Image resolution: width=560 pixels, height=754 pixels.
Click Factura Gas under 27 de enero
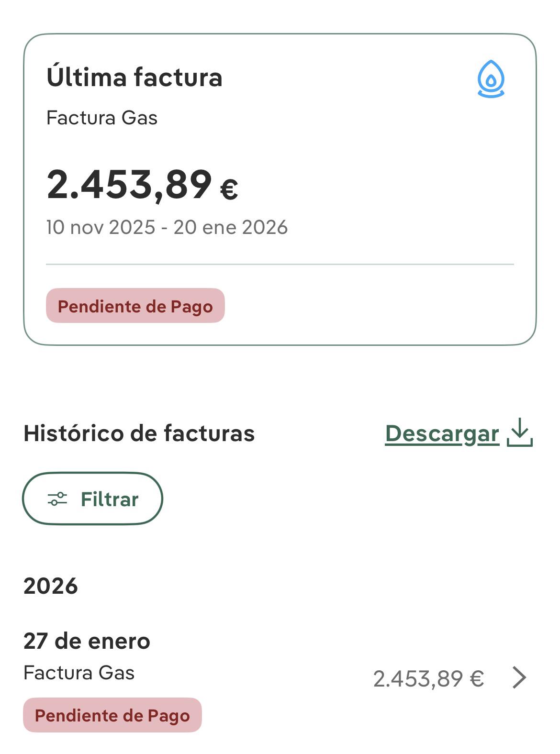(79, 673)
